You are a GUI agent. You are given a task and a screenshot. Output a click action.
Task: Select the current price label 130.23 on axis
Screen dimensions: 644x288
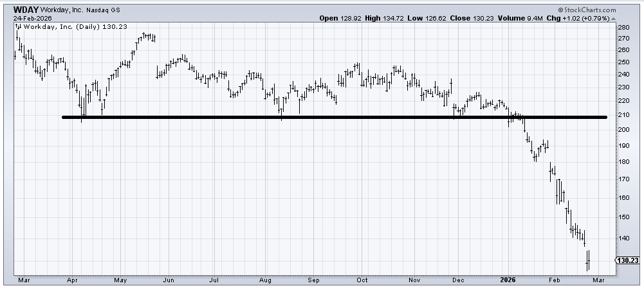click(x=627, y=260)
